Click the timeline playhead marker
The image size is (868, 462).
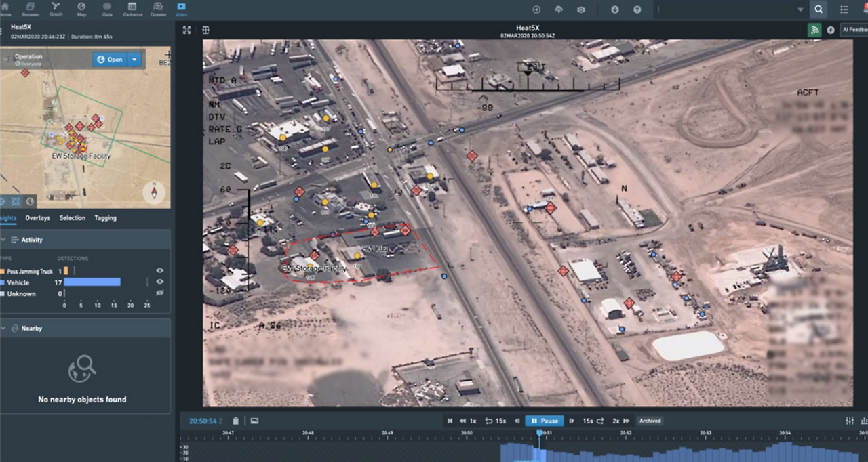(540, 434)
